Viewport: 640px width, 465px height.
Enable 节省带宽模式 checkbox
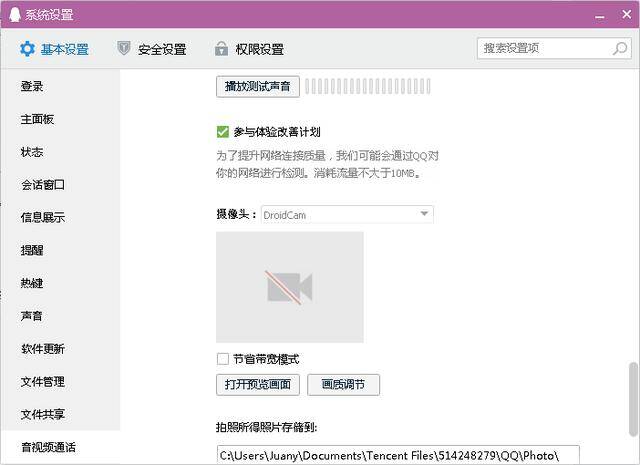[x=222, y=359]
